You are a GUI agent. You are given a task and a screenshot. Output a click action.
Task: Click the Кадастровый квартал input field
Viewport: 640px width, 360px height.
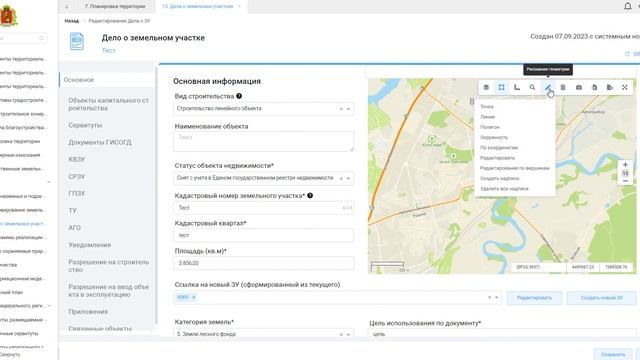pyautogui.click(x=263, y=236)
